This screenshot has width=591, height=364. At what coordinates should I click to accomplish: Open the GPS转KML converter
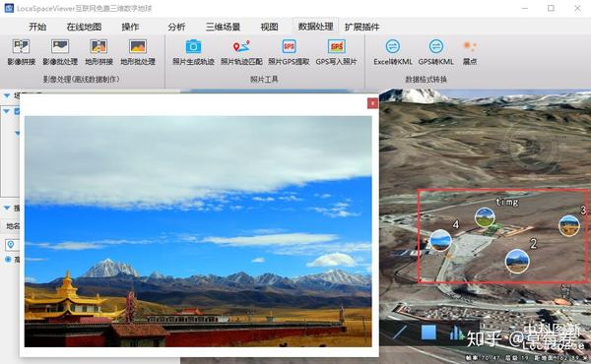click(x=436, y=52)
